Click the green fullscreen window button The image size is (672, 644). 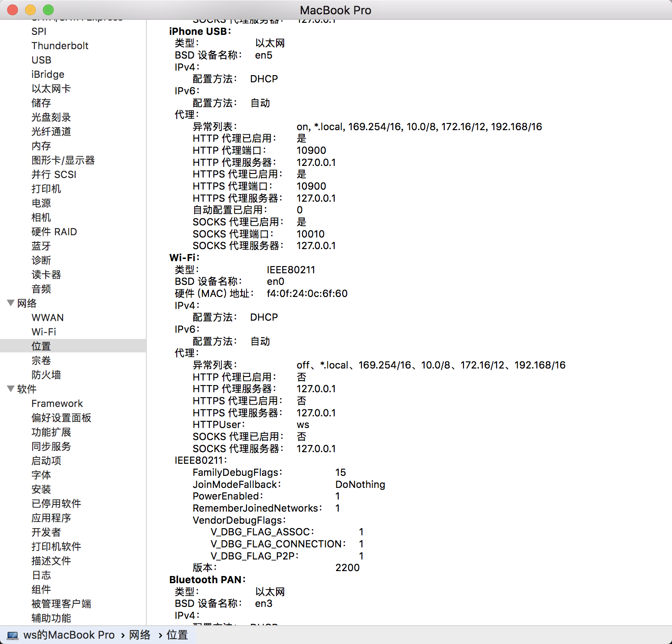point(48,10)
